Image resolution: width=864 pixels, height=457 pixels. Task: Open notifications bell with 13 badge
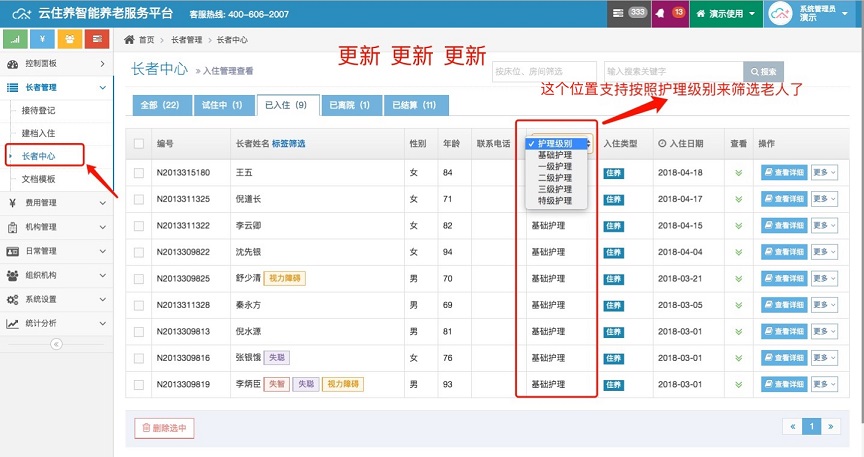670,12
